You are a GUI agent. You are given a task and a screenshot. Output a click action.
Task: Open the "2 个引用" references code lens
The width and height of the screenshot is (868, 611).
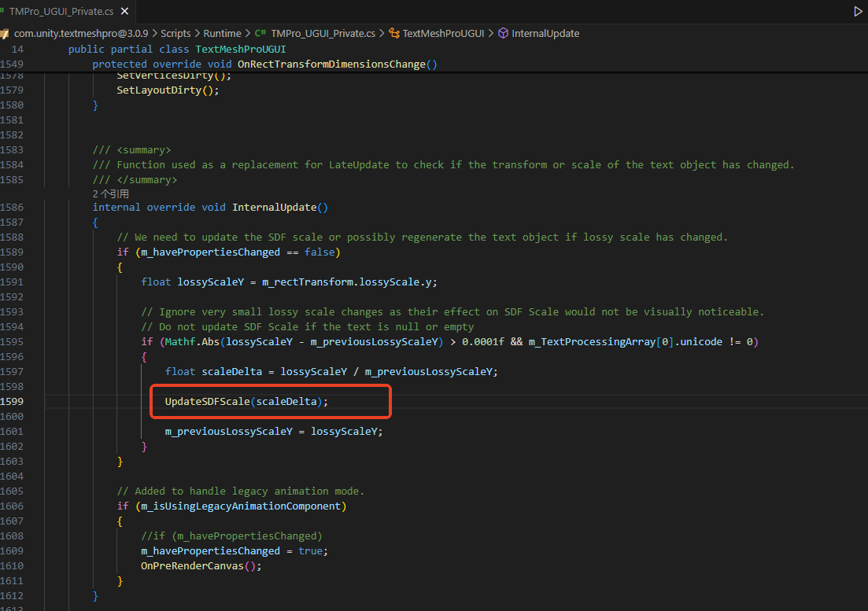pos(110,193)
